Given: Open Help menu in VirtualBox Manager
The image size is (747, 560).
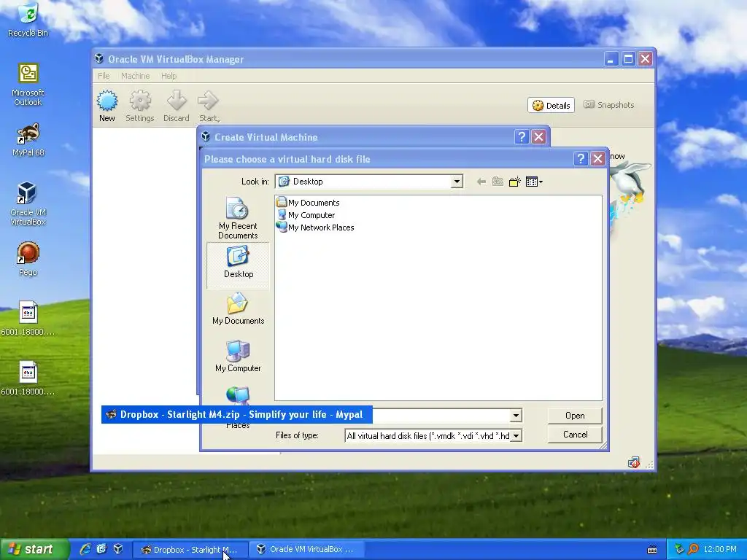Looking at the screenshot, I should tap(169, 76).
